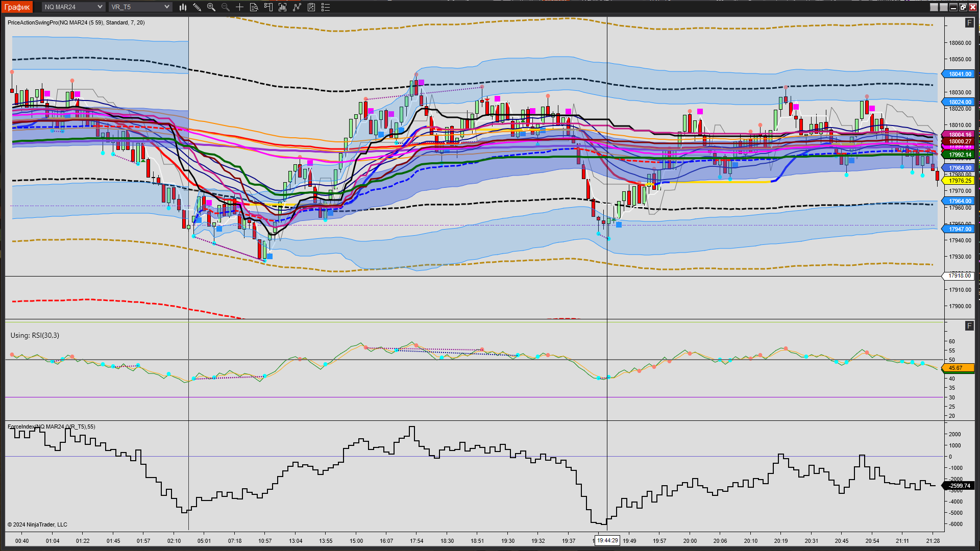Click the -2599.74 ForceIndex value marker

pyautogui.click(x=959, y=486)
